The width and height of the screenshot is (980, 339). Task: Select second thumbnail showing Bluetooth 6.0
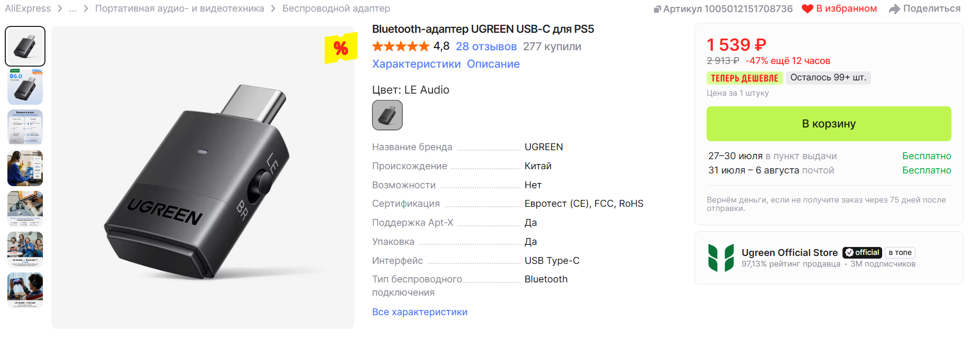[25, 87]
